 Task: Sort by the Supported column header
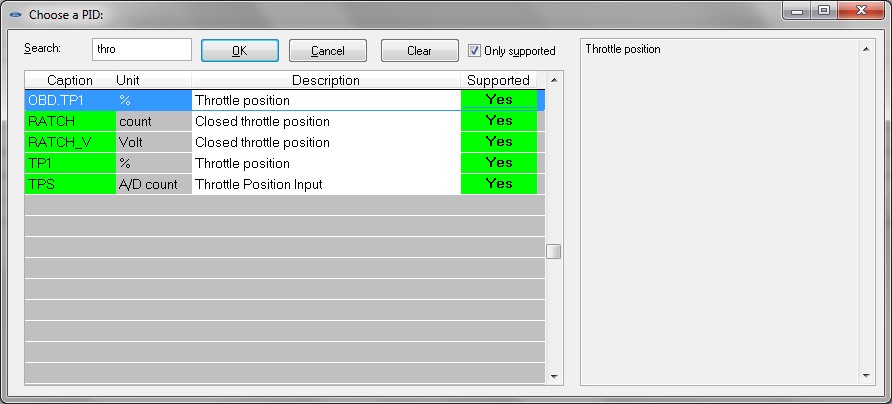pos(498,80)
